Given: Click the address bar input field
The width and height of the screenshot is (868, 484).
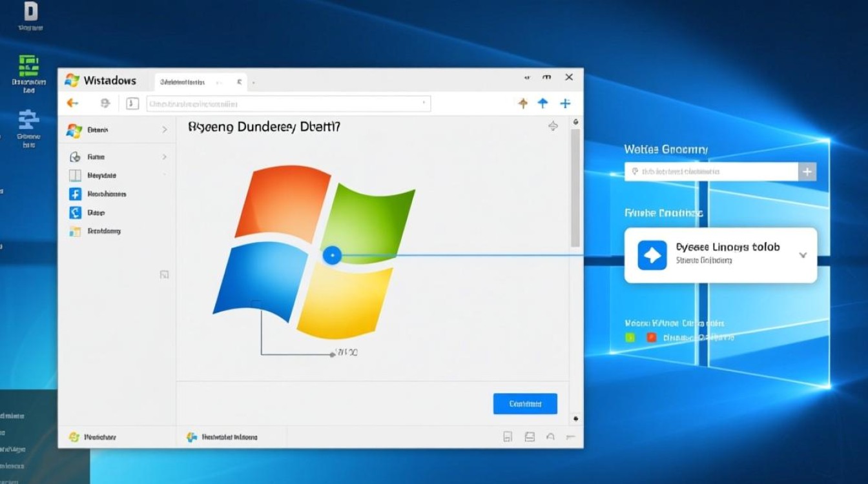Looking at the screenshot, I should point(287,103).
